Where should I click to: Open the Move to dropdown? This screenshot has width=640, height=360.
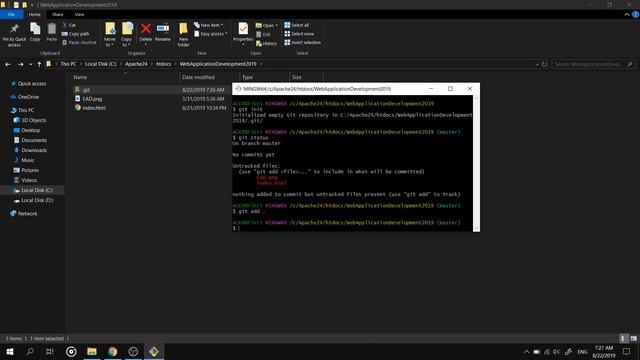110,35
